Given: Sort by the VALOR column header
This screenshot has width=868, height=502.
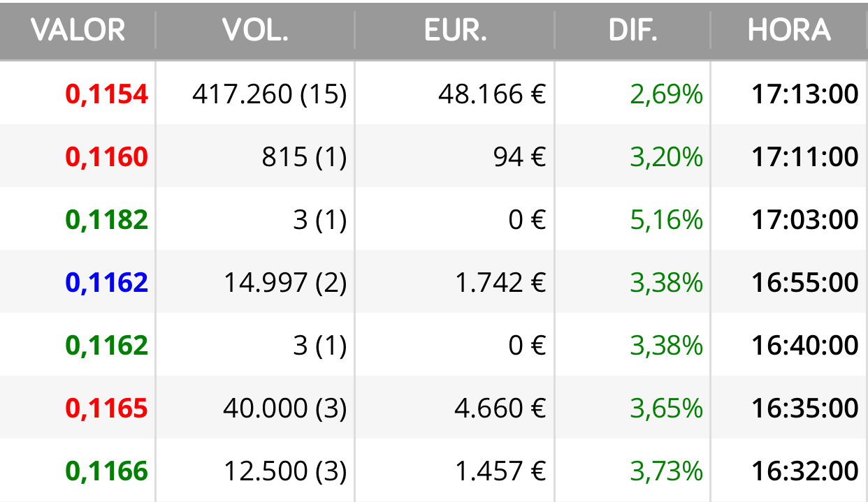Looking at the screenshot, I should (78, 30).
